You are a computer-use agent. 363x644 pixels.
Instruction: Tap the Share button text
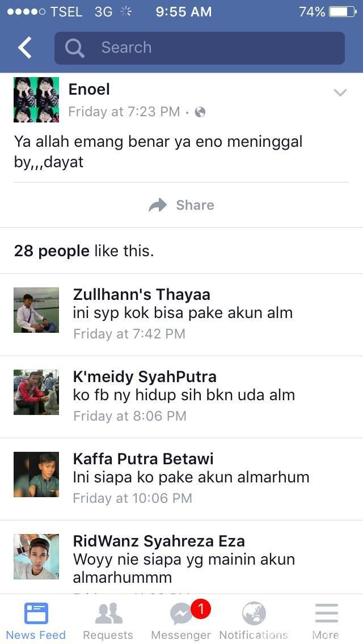click(x=195, y=205)
